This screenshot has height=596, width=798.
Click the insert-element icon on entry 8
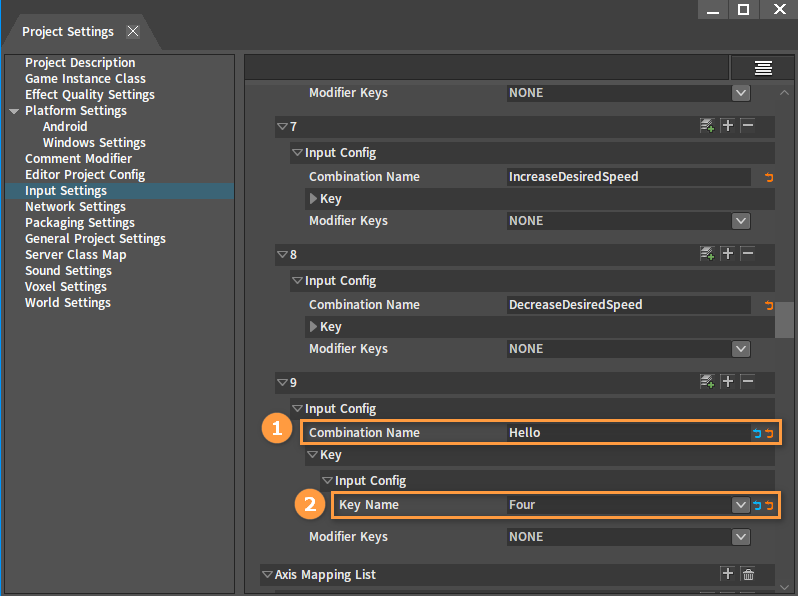(x=707, y=253)
